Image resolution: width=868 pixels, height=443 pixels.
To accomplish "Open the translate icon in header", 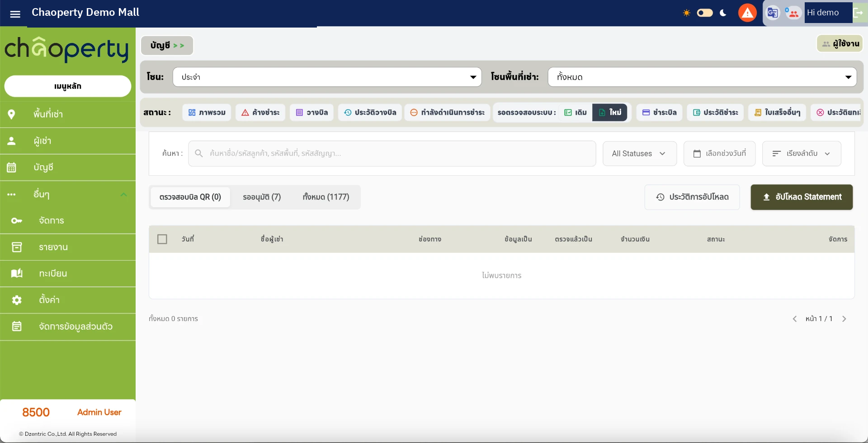I will pos(773,13).
